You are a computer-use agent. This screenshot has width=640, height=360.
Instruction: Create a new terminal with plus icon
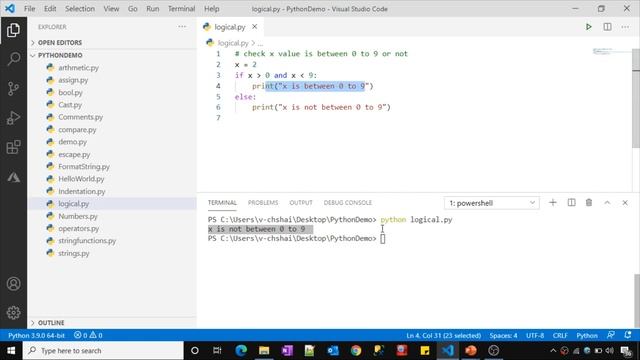click(553, 202)
